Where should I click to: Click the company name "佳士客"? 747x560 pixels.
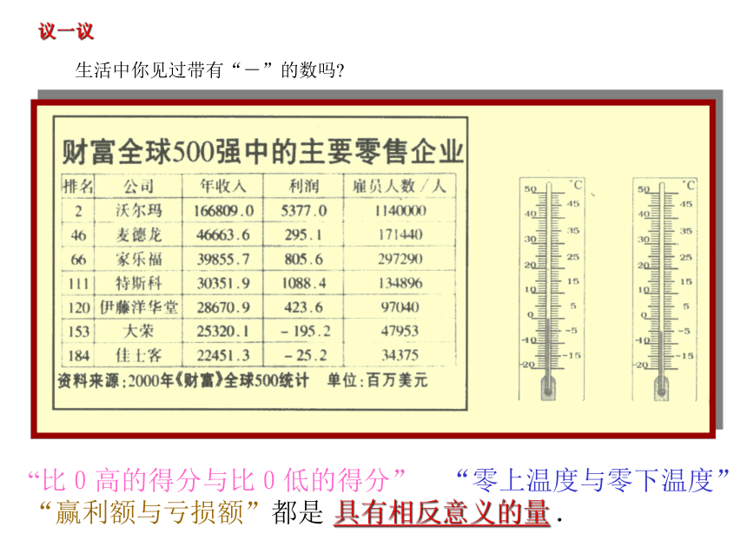(139, 355)
